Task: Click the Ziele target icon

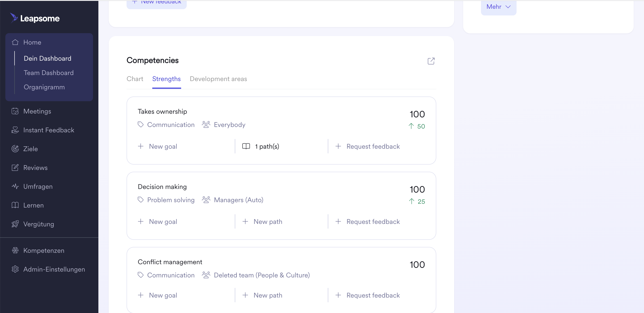Action: (15, 148)
